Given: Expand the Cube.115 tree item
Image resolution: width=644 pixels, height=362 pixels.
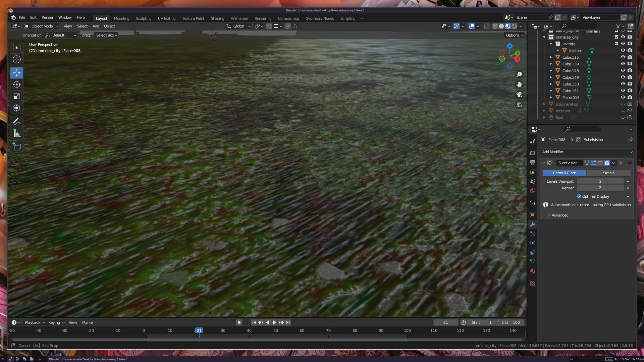Looking at the screenshot, I should 551,57.
